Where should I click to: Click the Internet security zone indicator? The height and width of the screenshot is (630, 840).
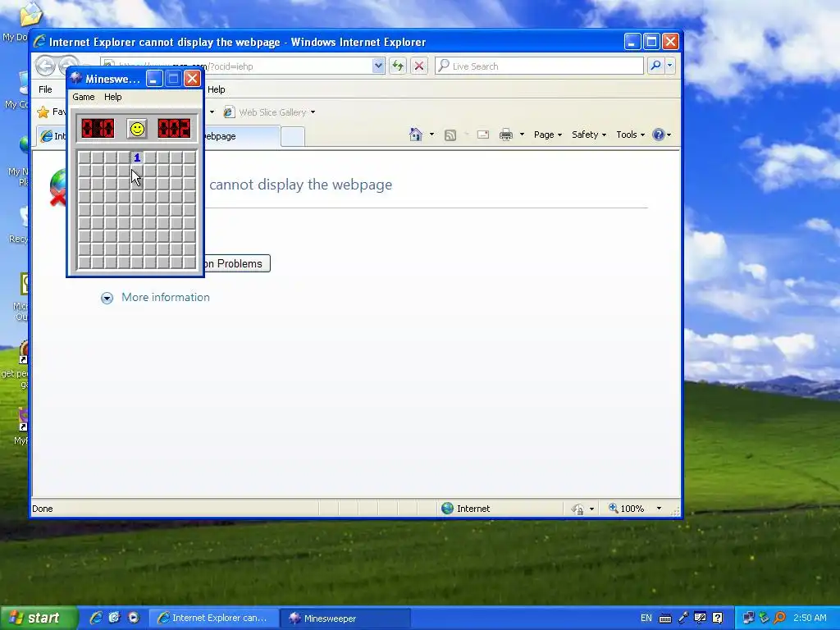[466, 509]
